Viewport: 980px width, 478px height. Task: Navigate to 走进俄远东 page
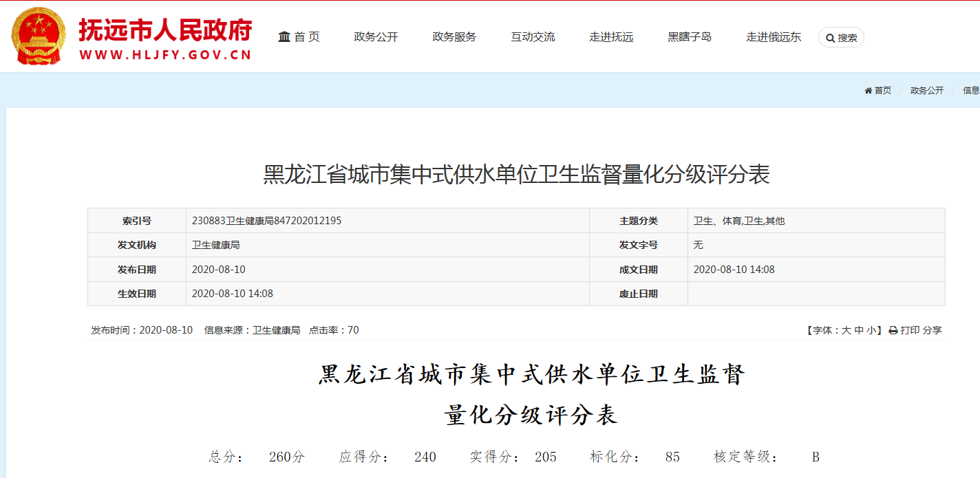[774, 37]
